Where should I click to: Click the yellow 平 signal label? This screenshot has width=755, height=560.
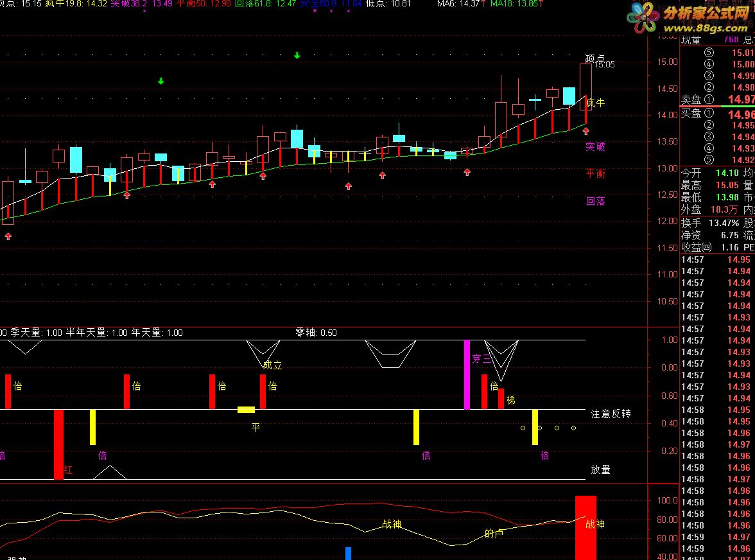pos(256,428)
